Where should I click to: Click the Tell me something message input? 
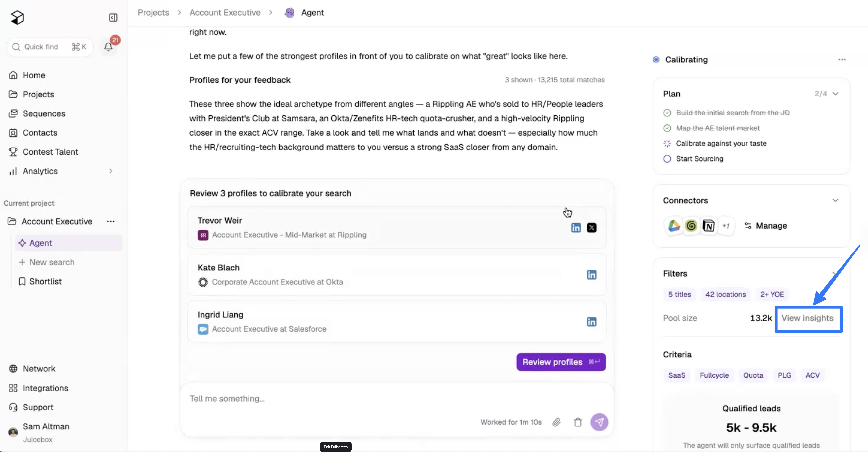tap(397, 399)
